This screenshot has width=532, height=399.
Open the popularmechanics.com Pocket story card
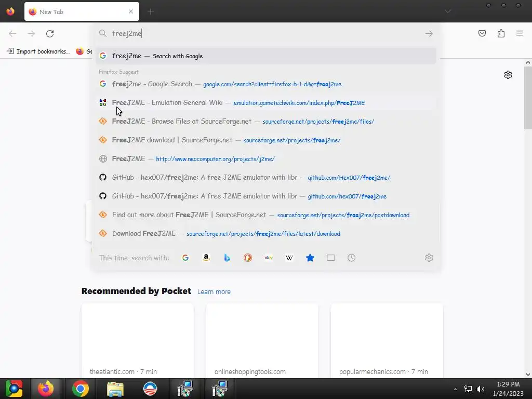coord(387,341)
